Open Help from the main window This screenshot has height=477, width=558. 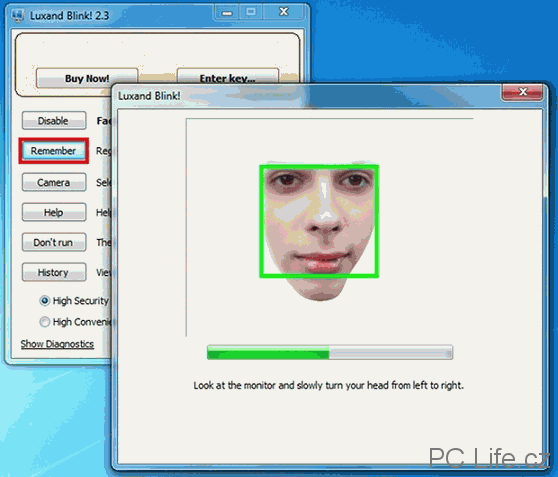[x=54, y=212]
